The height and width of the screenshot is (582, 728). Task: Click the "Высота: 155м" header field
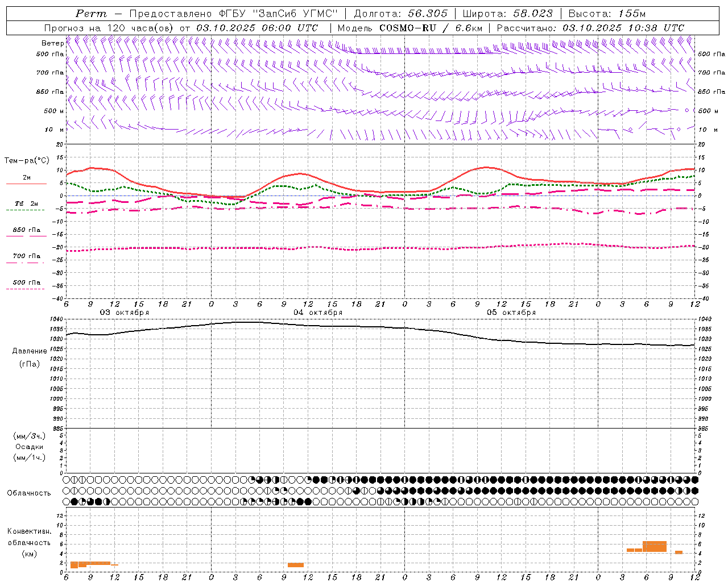pos(607,14)
